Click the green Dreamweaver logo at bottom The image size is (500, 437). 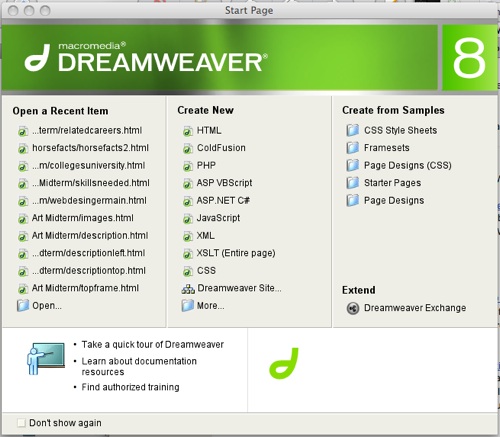[x=284, y=363]
